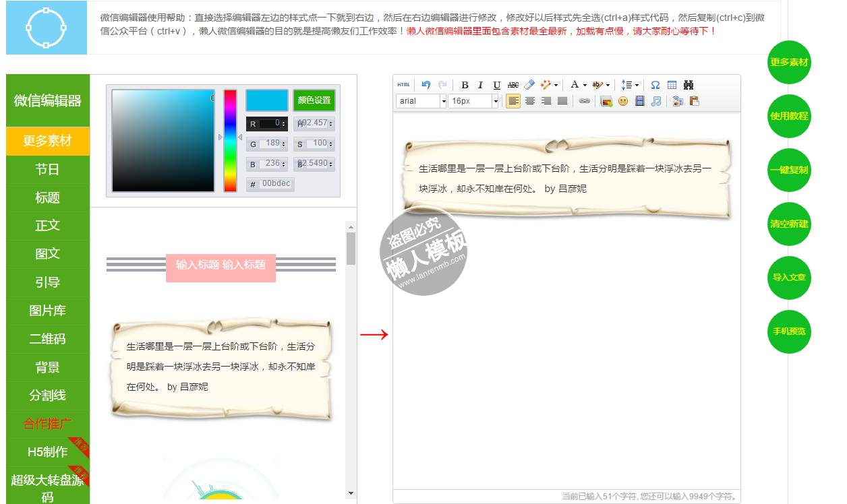Image resolution: width=847 pixels, height=504 pixels.
Task: Click the hex color code field
Action: tap(276, 184)
